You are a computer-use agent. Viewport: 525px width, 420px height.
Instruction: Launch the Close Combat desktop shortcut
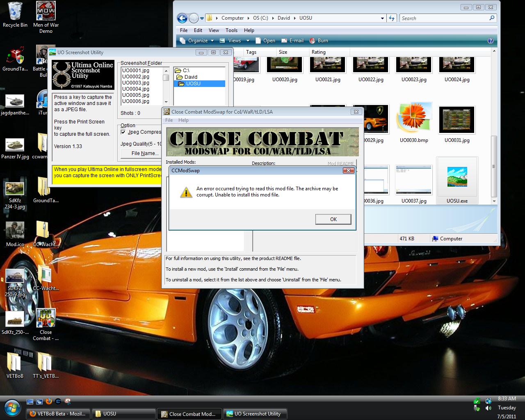[x=46, y=324]
